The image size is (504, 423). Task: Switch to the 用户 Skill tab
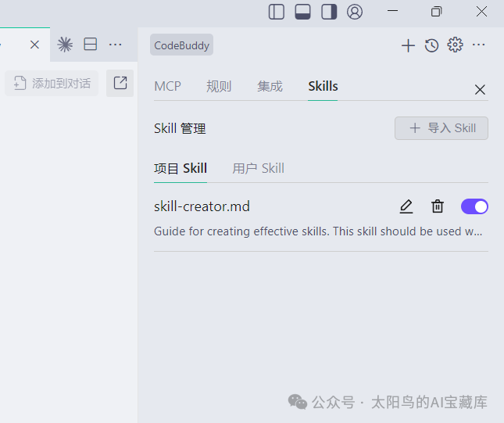pos(258,168)
